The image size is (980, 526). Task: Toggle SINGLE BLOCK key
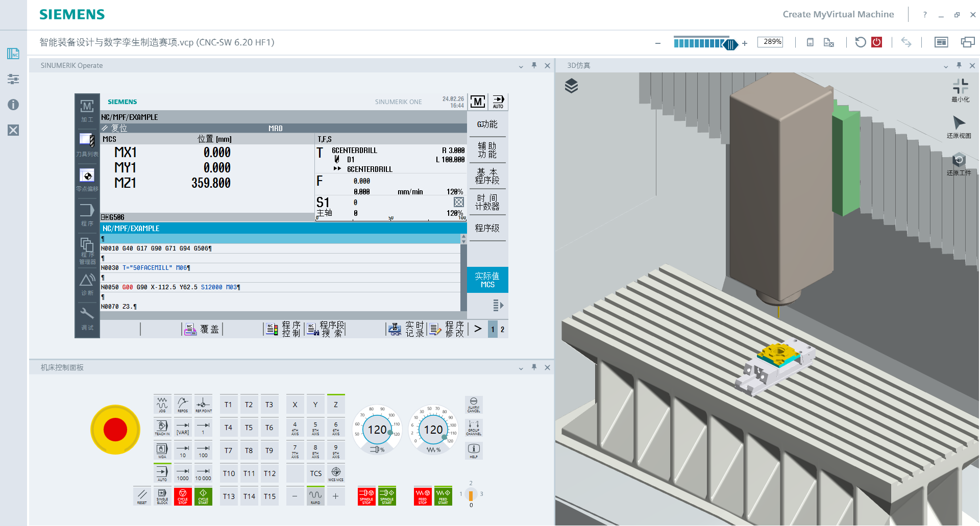pos(162,496)
